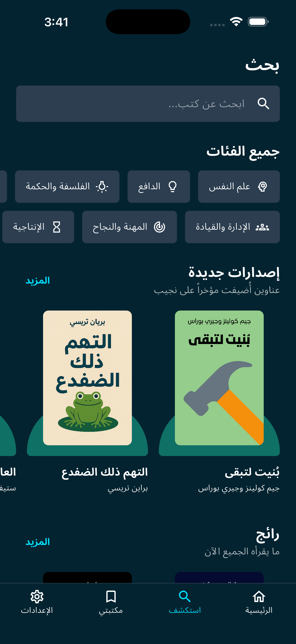Select the علم النفس brain icon chip
Screen dimensions: 296x644
click(x=239, y=187)
